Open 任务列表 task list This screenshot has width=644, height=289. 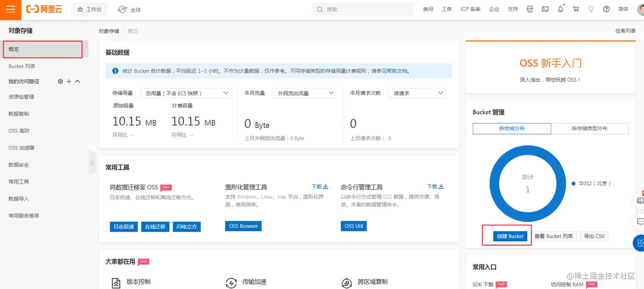625,31
